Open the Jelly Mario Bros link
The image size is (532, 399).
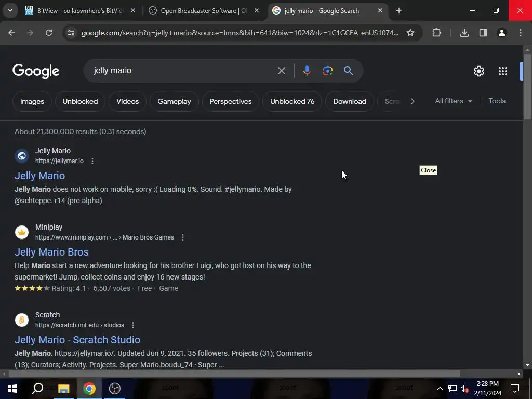tap(51, 252)
